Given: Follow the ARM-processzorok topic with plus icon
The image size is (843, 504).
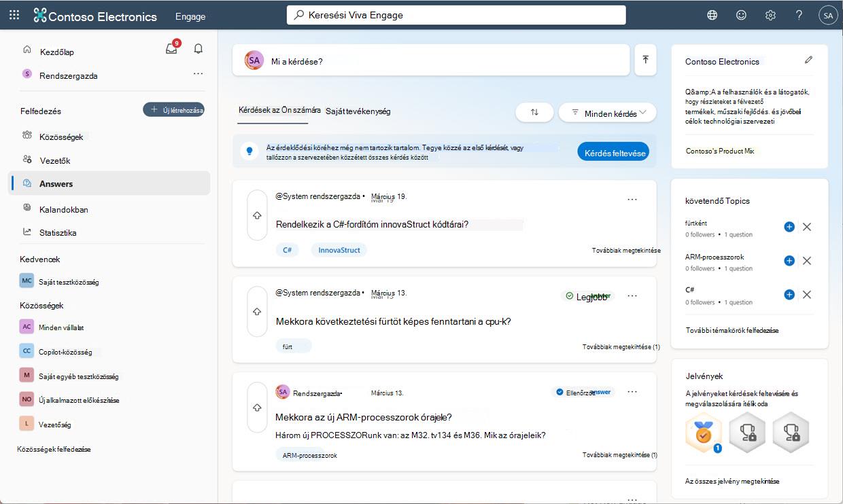Looking at the screenshot, I should (x=789, y=261).
